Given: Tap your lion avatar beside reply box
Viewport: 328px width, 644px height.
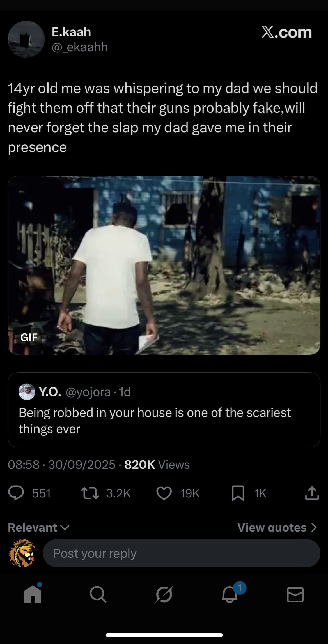Looking at the screenshot, I should (x=22, y=553).
